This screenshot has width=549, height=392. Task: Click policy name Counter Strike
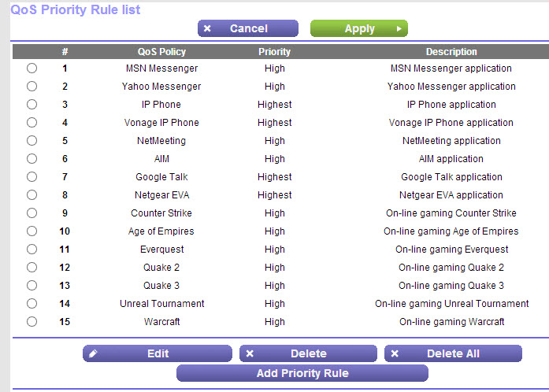tap(161, 213)
